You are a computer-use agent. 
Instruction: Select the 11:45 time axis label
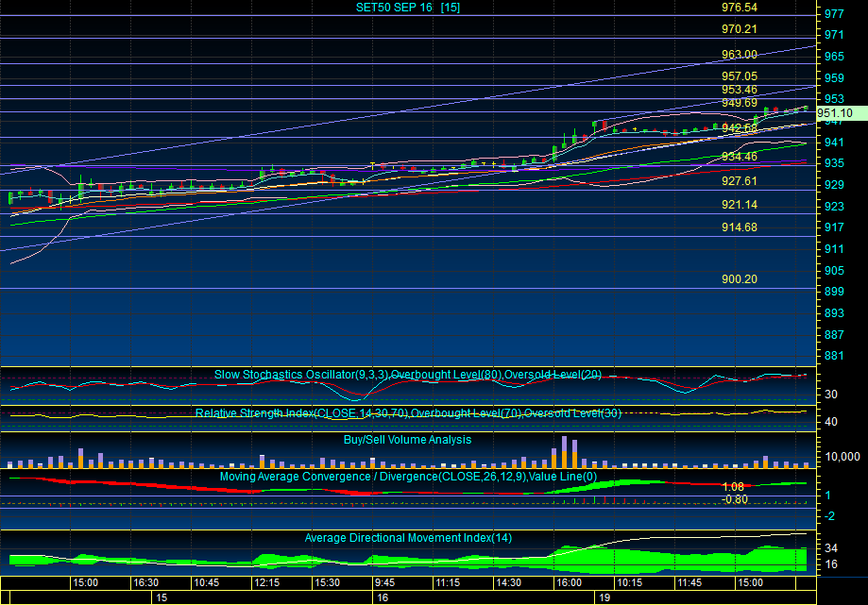point(689,582)
